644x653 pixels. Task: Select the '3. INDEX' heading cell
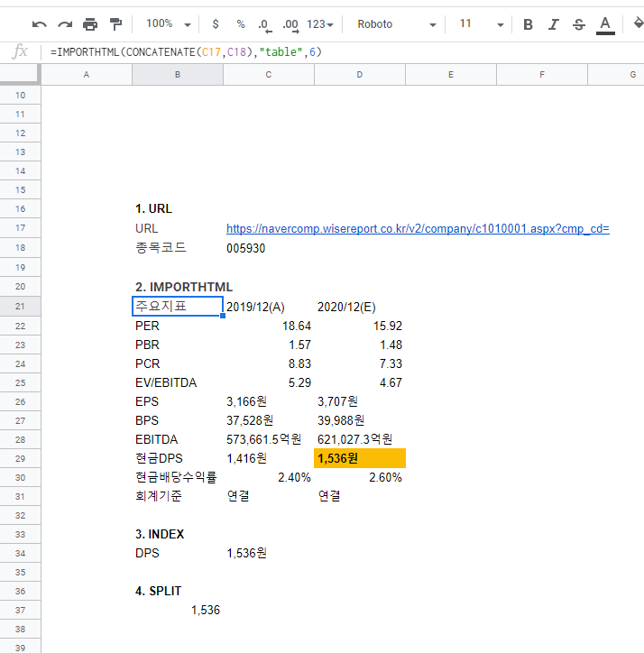178,534
